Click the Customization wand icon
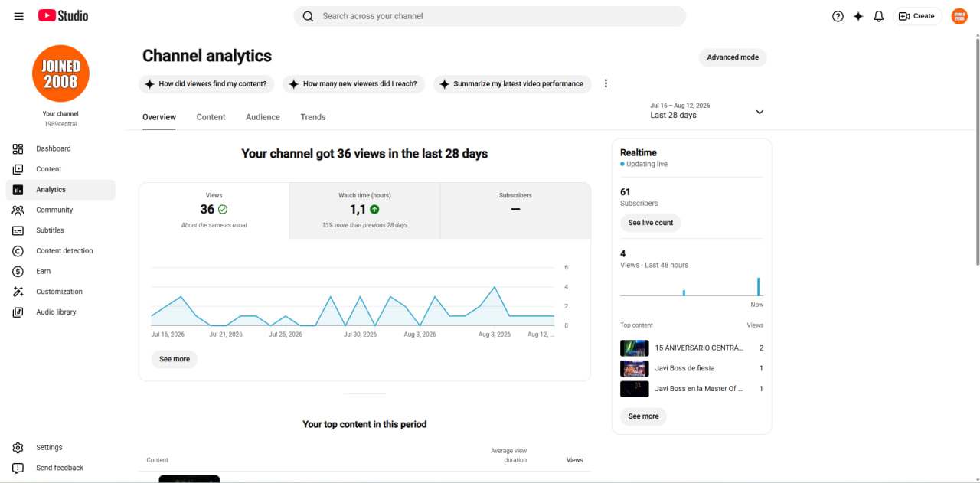The height and width of the screenshot is (483, 980). point(18,292)
